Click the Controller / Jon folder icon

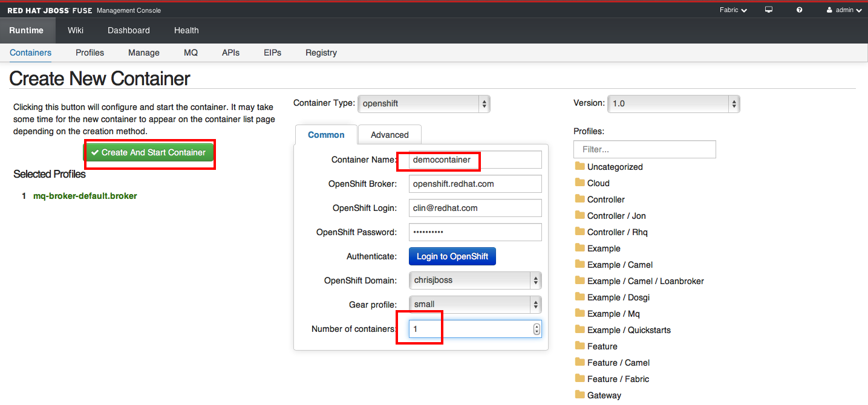click(580, 215)
